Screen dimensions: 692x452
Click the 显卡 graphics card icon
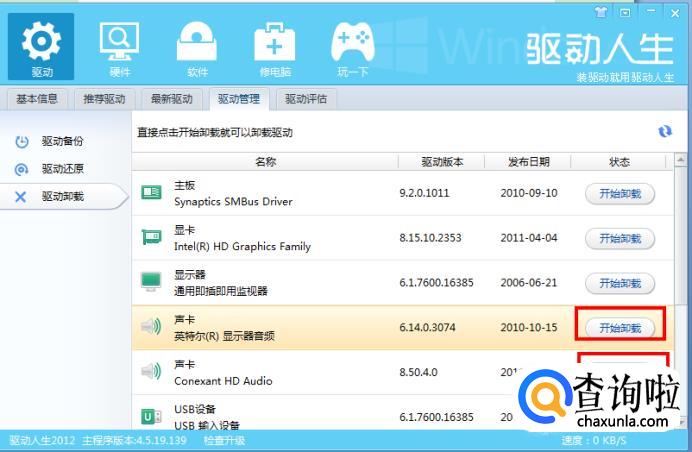click(151, 237)
